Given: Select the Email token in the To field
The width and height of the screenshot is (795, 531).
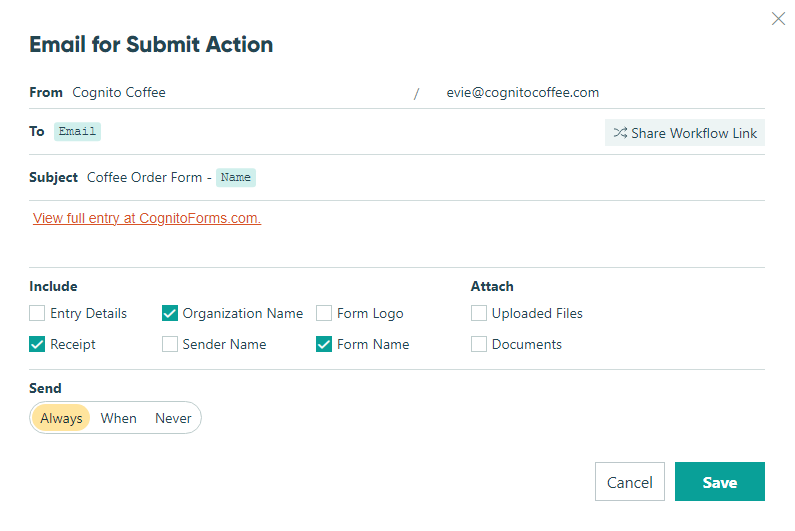Looking at the screenshot, I should click(x=77, y=131).
